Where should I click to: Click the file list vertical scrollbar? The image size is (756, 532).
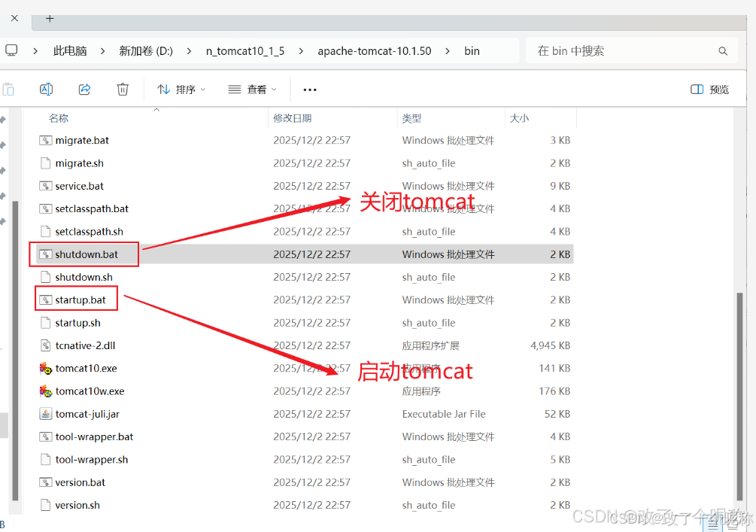tap(739, 397)
